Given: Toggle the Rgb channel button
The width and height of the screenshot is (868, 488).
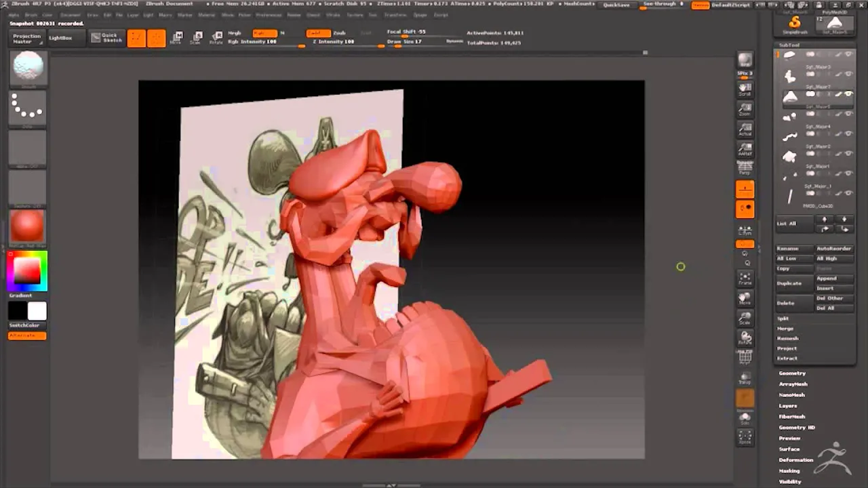Looking at the screenshot, I should (264, 33).
